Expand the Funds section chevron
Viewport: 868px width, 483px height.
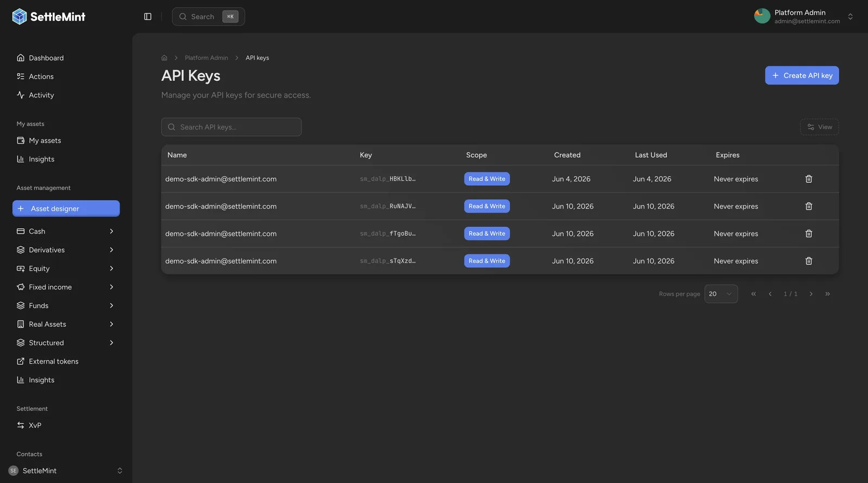click(x=111, y=306)
